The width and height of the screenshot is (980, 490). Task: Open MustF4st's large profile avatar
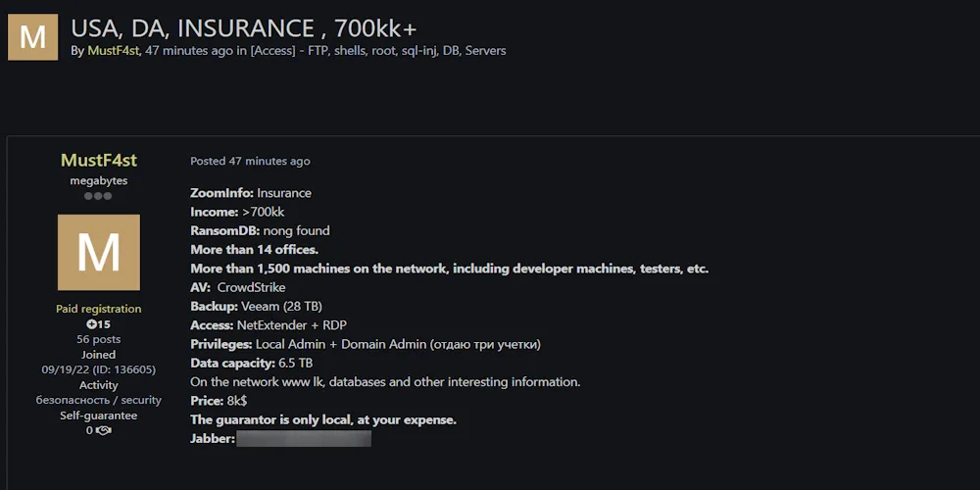coord(99,253)
